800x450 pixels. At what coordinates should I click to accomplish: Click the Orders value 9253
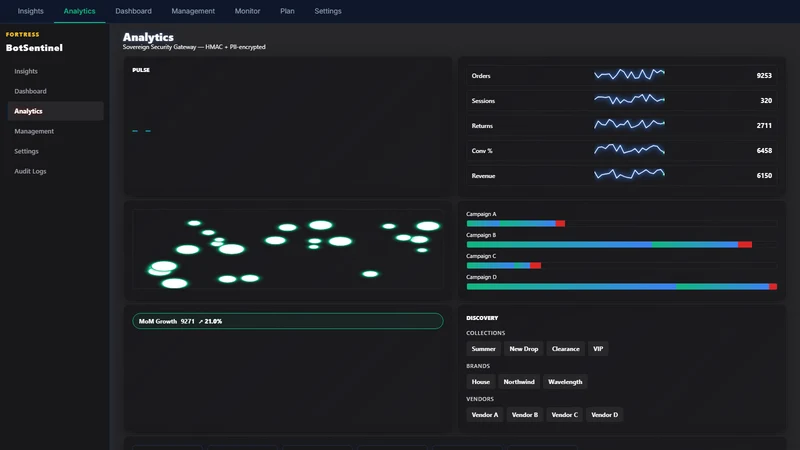(x=764, y=76)
